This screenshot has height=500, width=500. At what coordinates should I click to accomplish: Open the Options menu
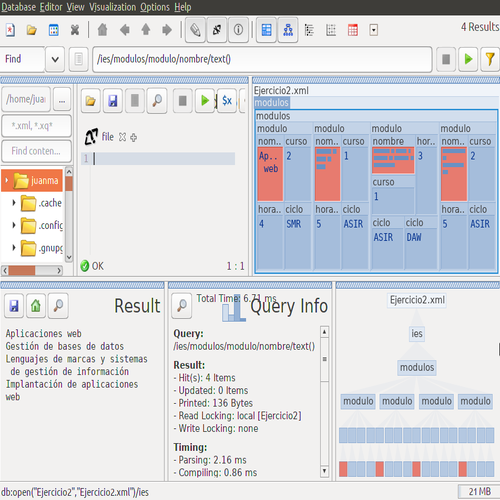(x=155, y=7)
